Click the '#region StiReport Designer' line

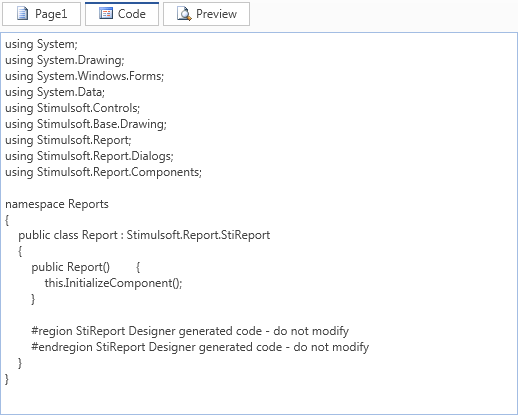click(x=190, y=331)
